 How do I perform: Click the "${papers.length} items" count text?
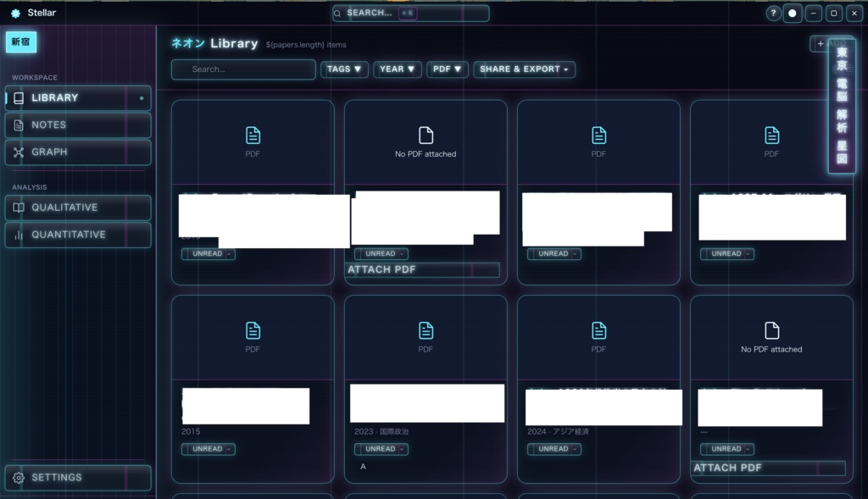[306, 45]
